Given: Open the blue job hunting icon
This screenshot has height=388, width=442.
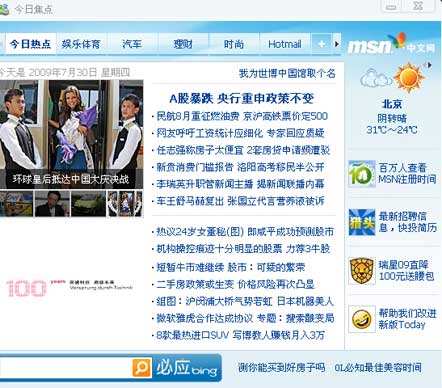Looking at the screenshot, I should click(x=362, y=222).
